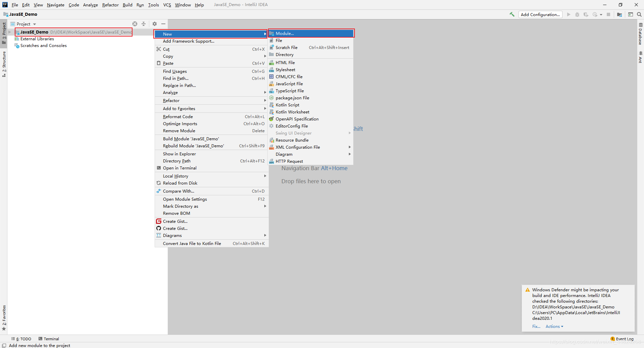Click the Stop square icon in toolbar
The width and height of the screenshot is (644, 348).
pyautogui.click(x=608, y=14)
